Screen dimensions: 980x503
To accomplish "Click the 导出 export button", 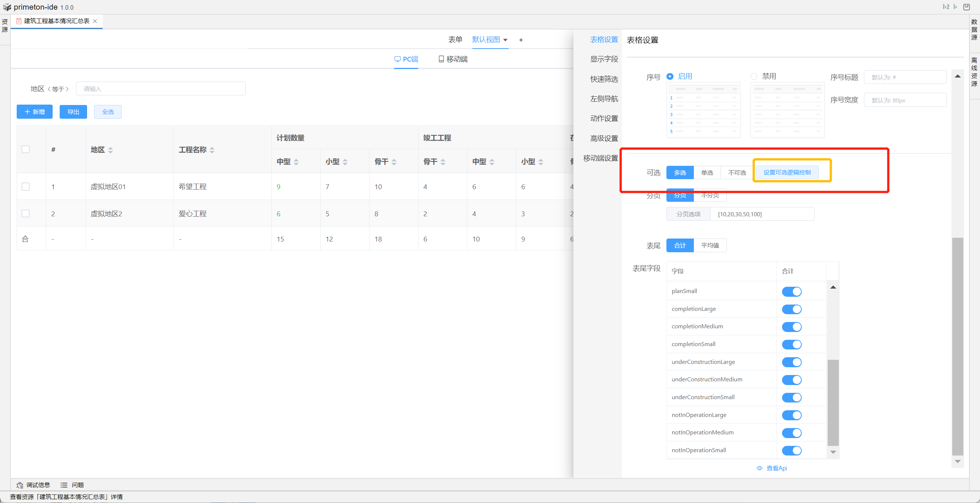I will (73, 112).
